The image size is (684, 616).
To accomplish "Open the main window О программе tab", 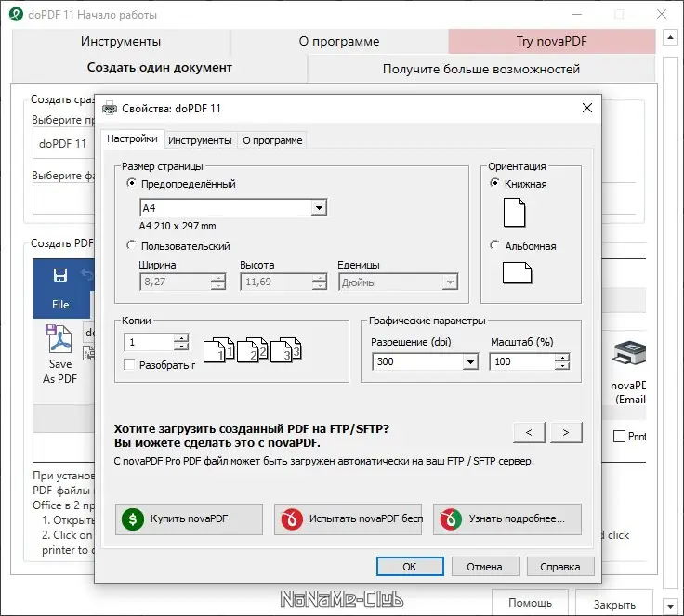I will pos(339,42).
